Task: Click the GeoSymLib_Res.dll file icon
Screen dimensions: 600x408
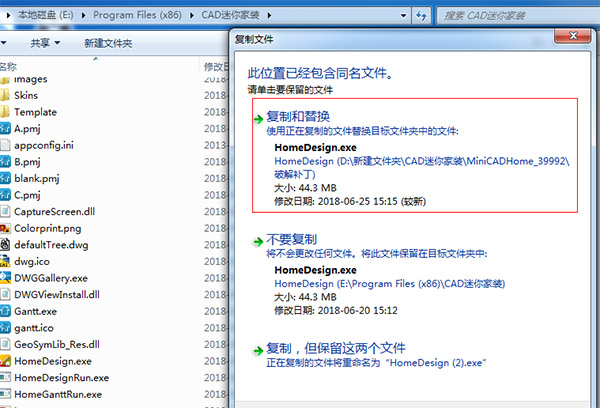Action: click(x=5, y=344)
